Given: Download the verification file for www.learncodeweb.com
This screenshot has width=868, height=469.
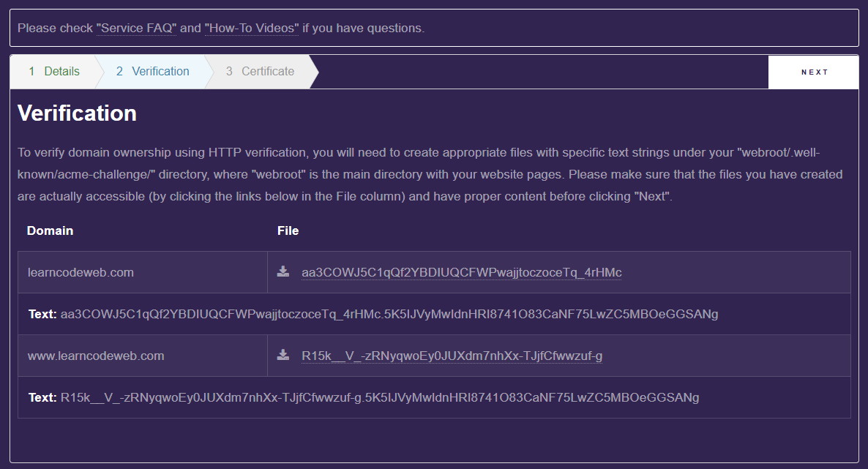Looking at the screenshot, I should coord(283,356).
